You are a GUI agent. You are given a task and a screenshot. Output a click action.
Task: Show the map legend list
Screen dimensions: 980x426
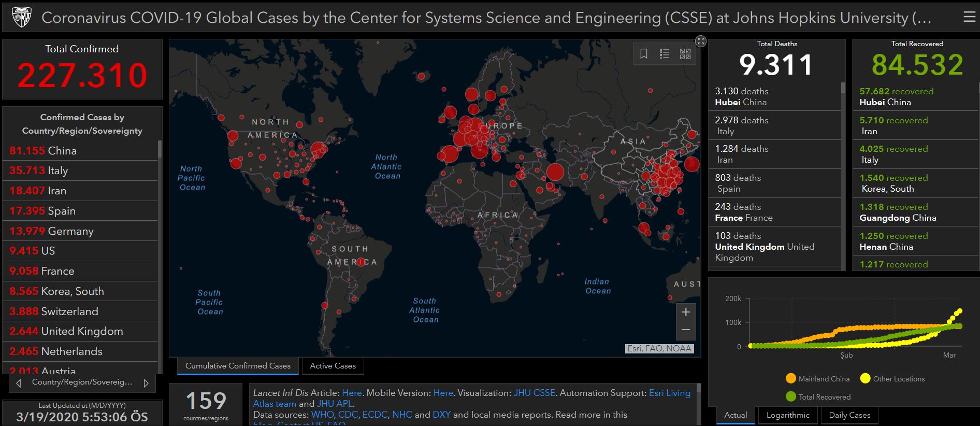click(665, 53)
